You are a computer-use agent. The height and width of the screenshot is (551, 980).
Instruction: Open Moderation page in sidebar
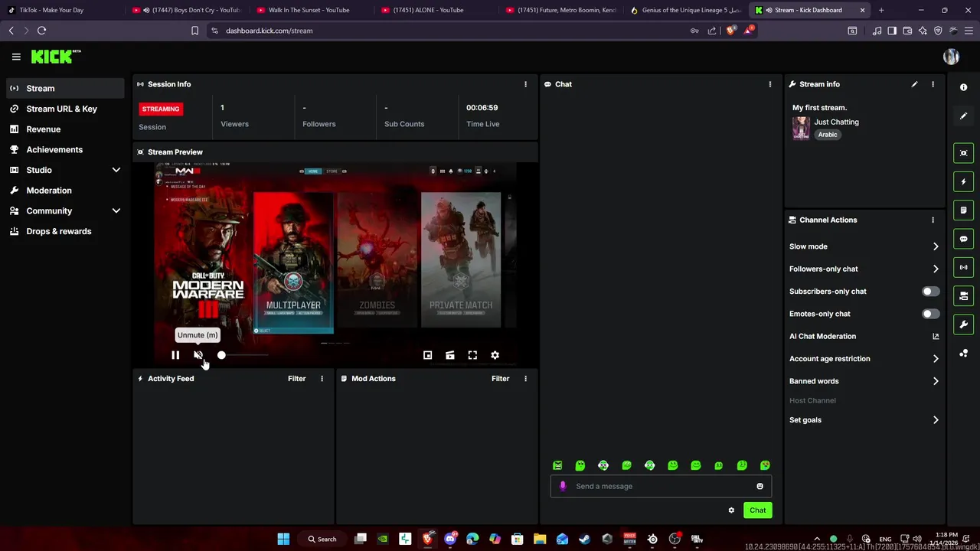(65, 191)
